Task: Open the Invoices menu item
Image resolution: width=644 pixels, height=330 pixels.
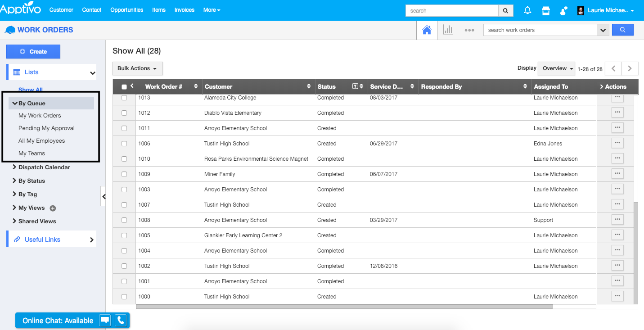Action: pos(185,10)
